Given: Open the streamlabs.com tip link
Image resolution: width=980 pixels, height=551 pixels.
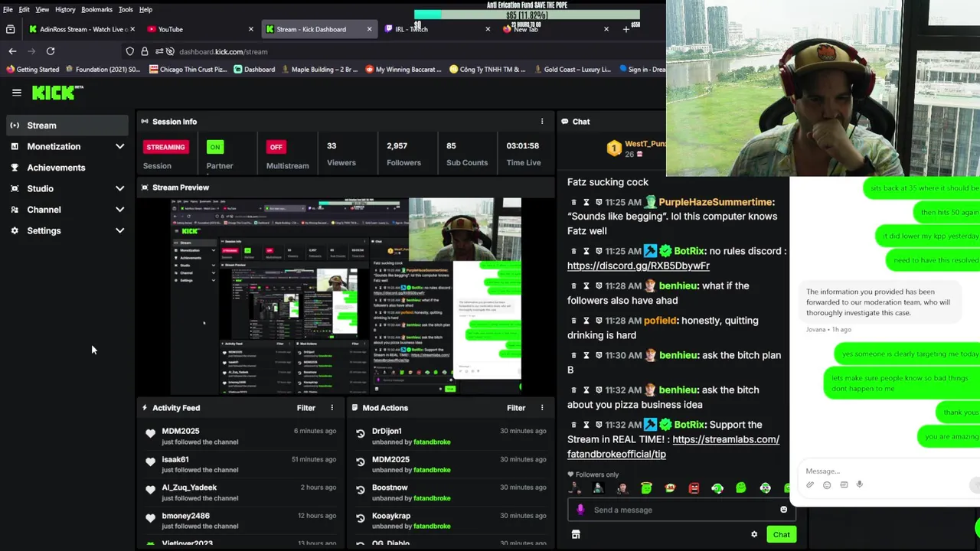Looking at the screenshot, I should (673, 447).
